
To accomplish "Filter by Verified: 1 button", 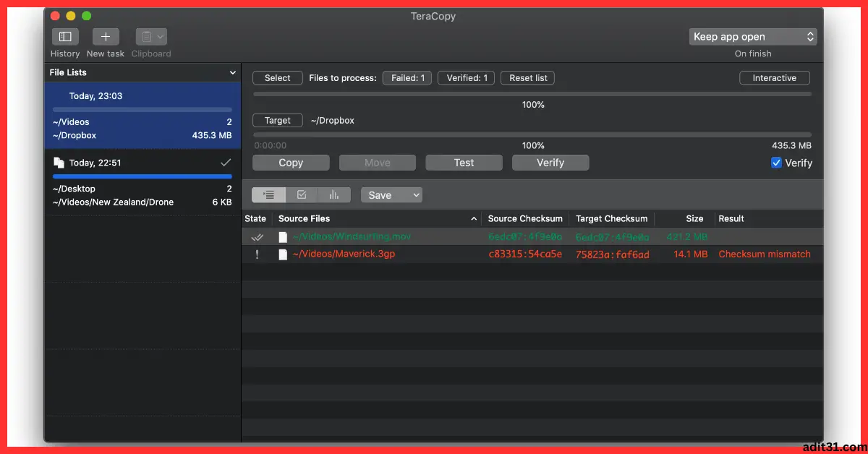I will (x=467, y=78).
